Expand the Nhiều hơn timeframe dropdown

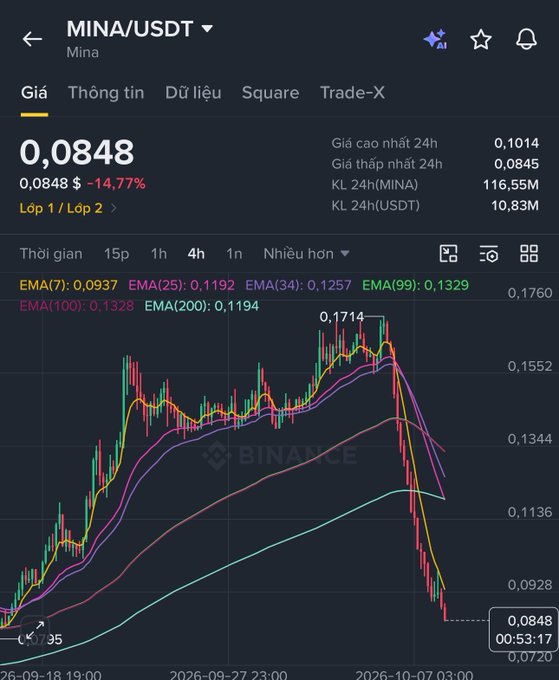point(307,254)
